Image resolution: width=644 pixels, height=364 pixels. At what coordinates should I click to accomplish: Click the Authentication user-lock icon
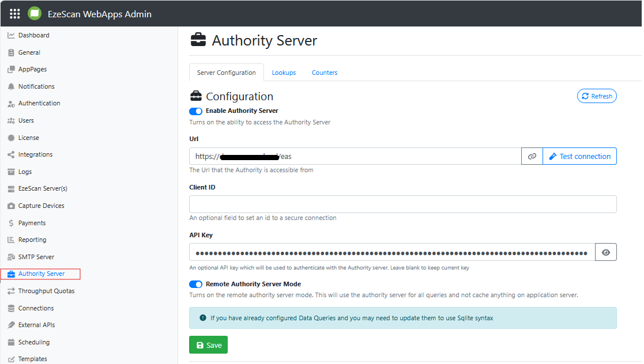click(11, 104)
